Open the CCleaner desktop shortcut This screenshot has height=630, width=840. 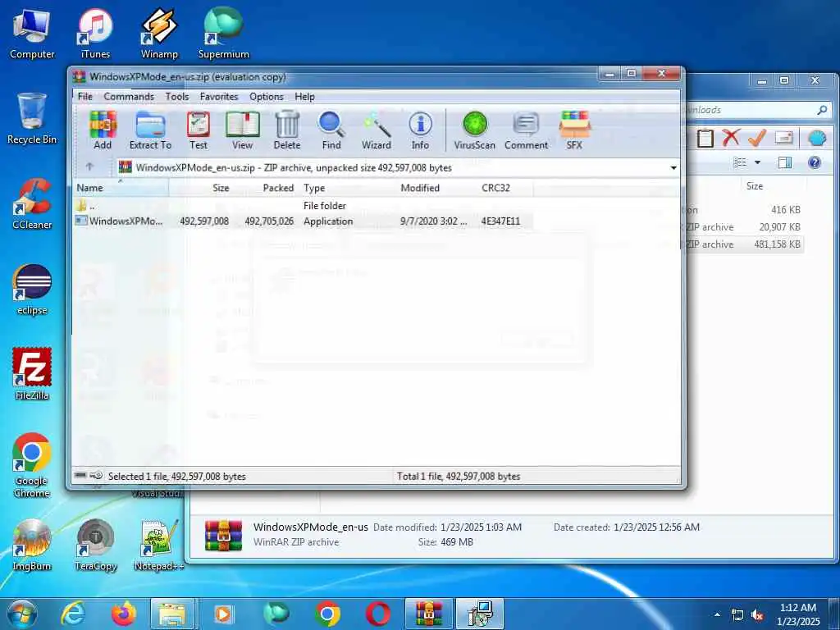click(32, 203)
